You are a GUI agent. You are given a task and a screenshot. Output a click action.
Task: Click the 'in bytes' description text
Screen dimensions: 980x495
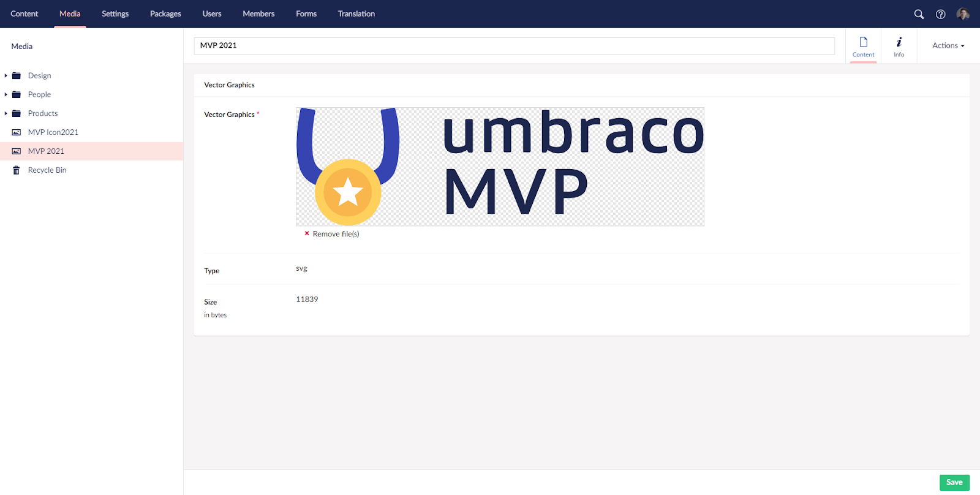[215, 315]
